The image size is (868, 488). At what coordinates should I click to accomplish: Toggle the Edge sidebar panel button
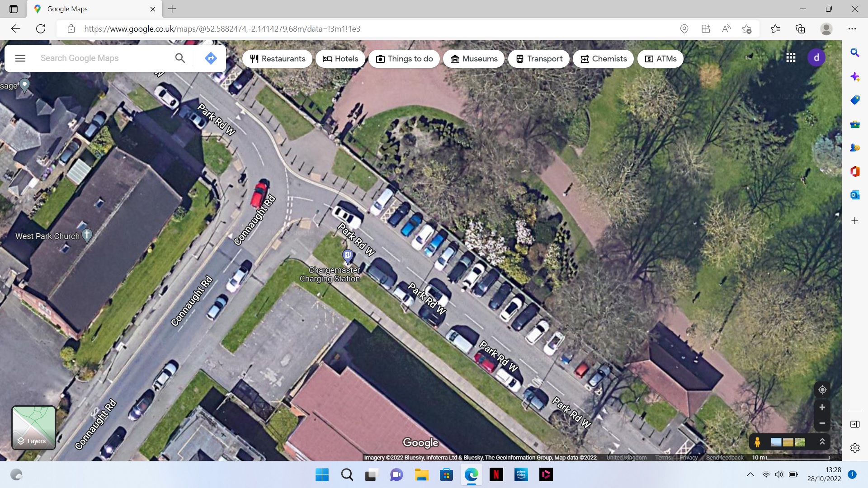(x=854, y=424)
